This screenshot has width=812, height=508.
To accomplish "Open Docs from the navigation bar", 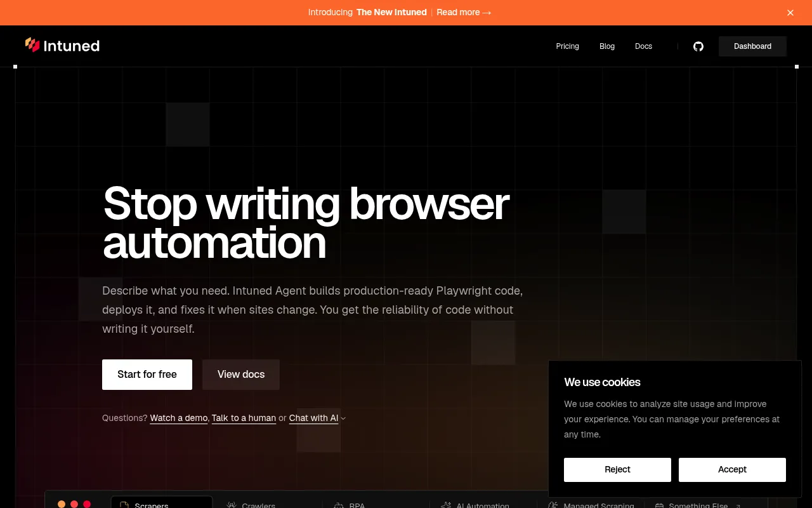I will click(643, 46).
